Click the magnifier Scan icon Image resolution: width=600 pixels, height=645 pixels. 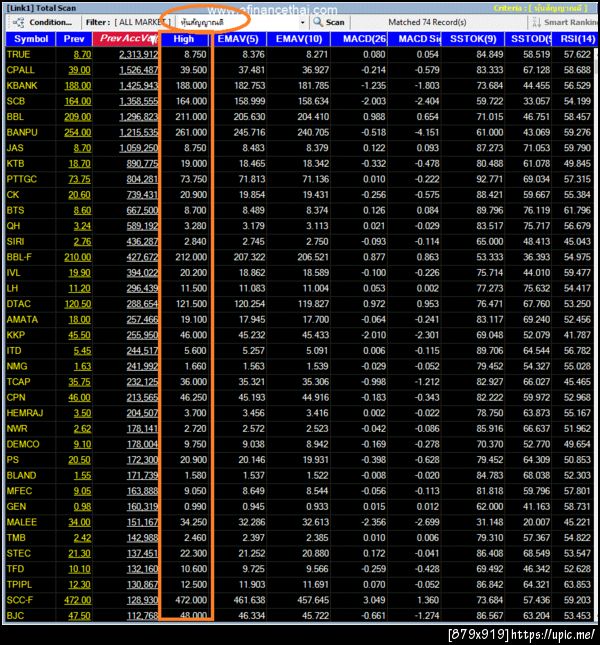(x=318, y=22)
